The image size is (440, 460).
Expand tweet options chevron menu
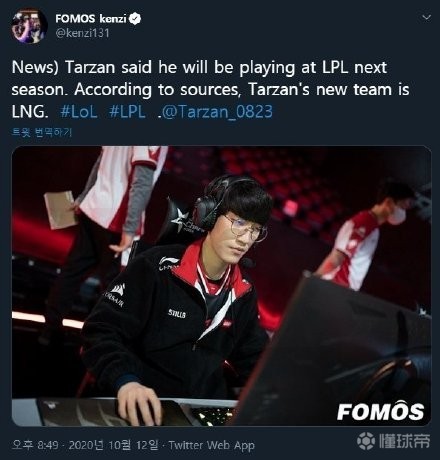point(426,17)
